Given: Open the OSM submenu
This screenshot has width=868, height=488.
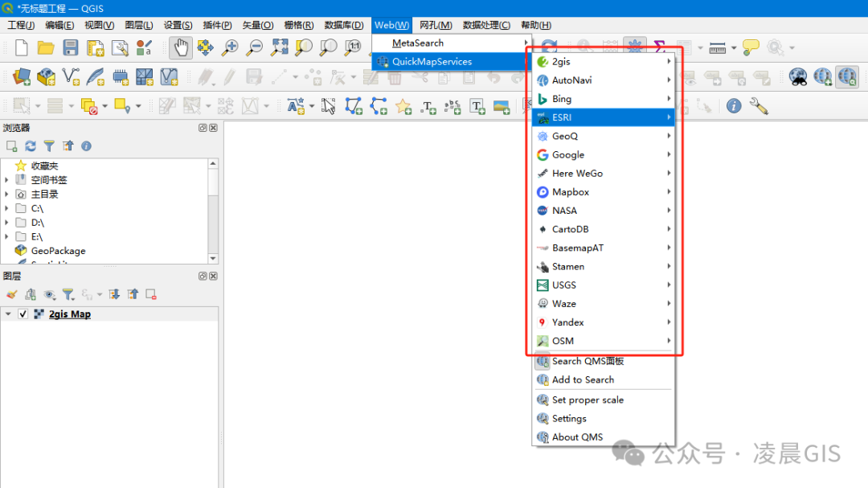Looking at the screenshot, I should coord(604,341).
